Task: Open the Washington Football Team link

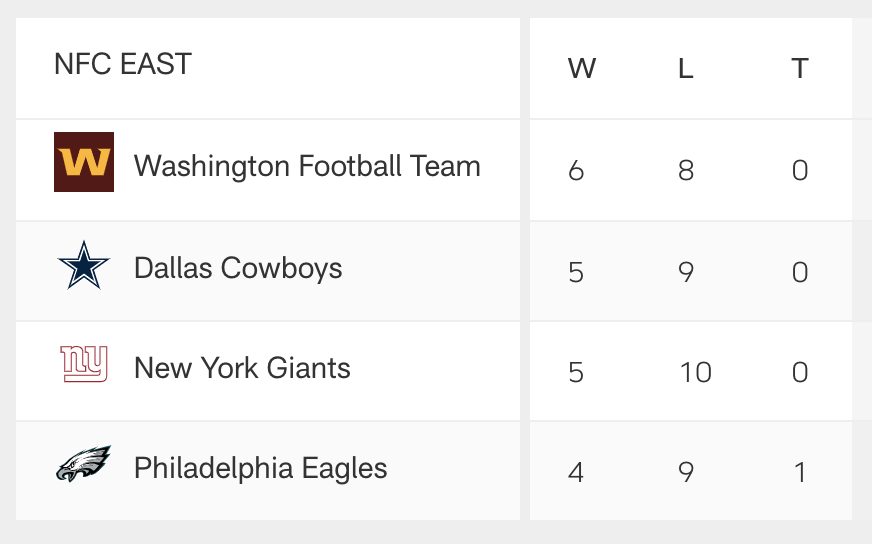Action: point(307,166)
